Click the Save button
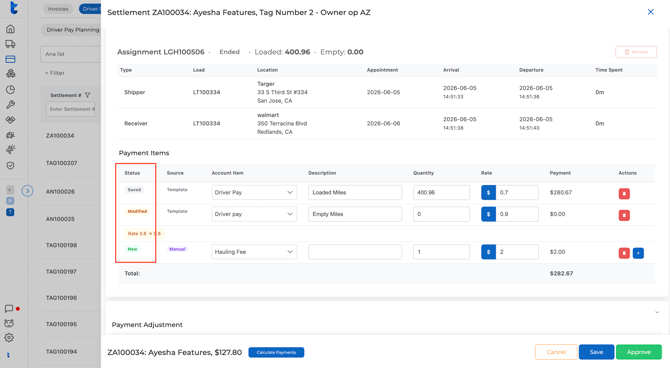This screenshot has height=368, width=670. click(597, 352)
